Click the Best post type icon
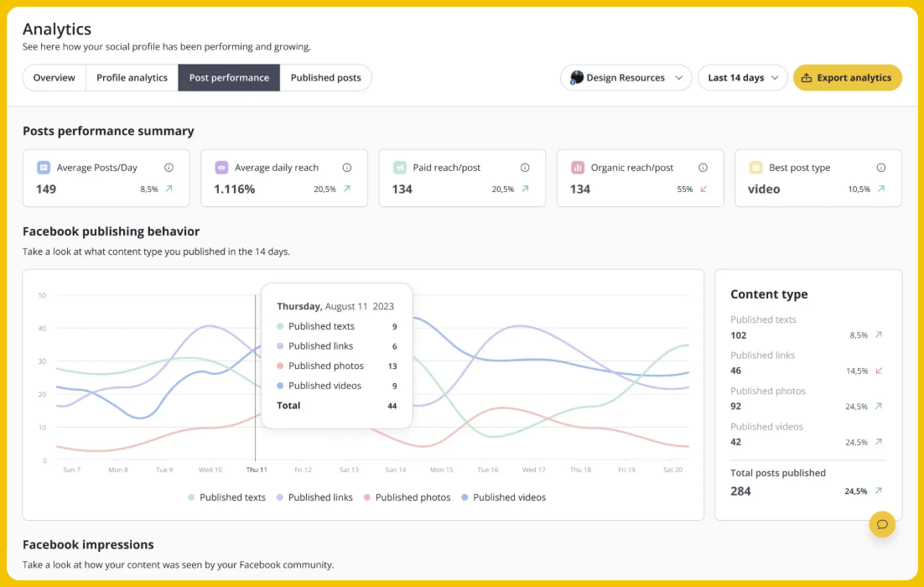924x587 pixels. pyautogui.click(x=755, y=168)
